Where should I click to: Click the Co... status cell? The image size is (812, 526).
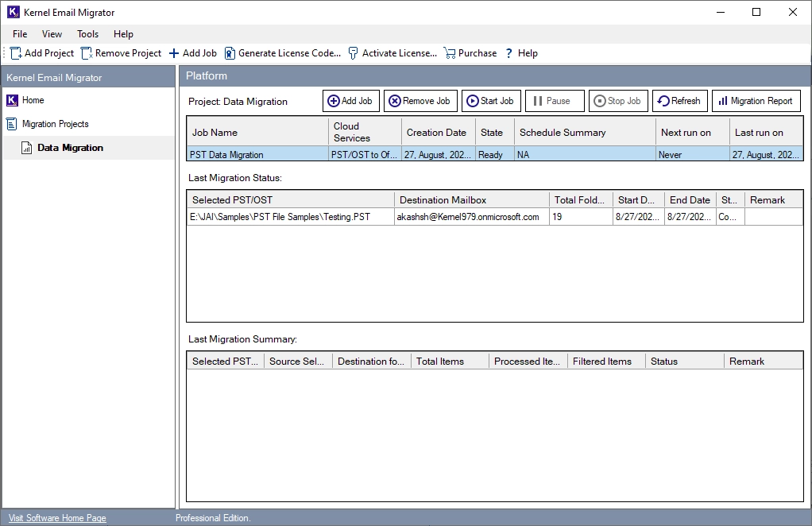point(730,216)
